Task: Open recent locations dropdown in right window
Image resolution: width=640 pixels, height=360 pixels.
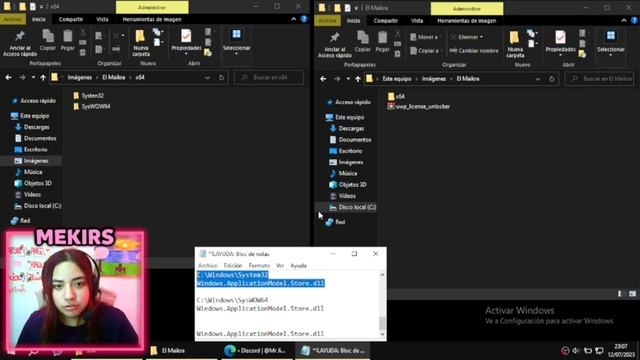Action: tap(348, 79)
